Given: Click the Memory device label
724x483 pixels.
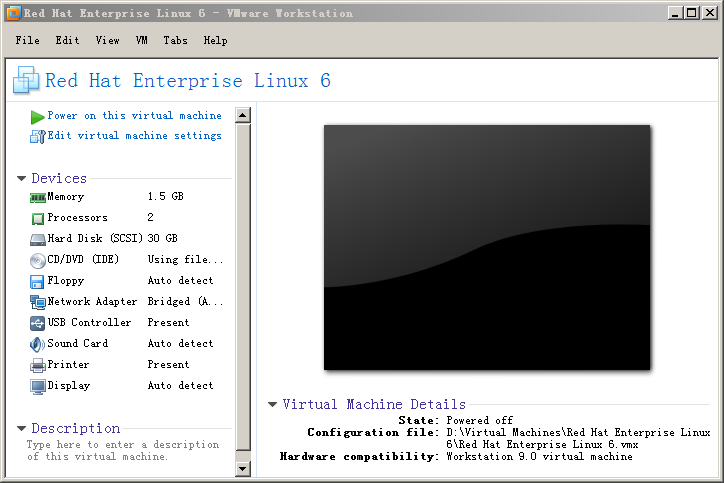Looking at the screenshot, I should pos(66,197).
